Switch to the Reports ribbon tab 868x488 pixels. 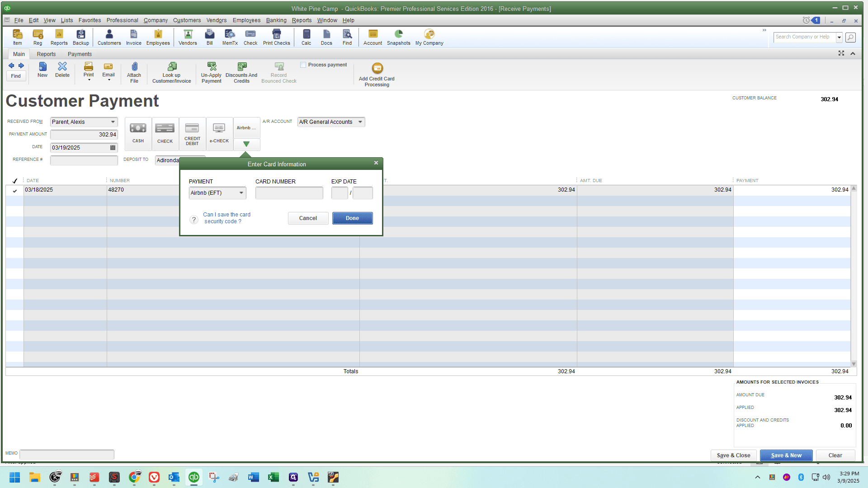click(x=47, y=54)
